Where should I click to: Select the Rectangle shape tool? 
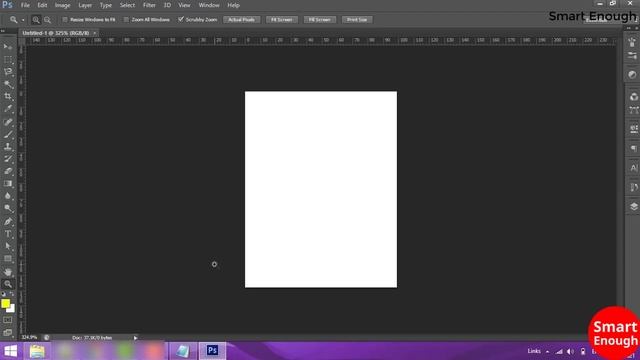pos(8,259)
